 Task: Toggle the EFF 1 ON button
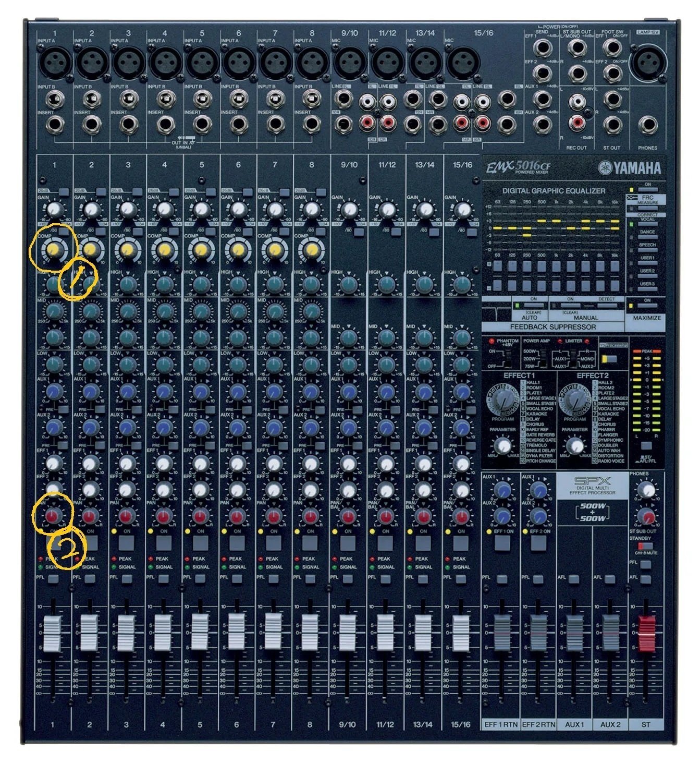pos(502,543)
